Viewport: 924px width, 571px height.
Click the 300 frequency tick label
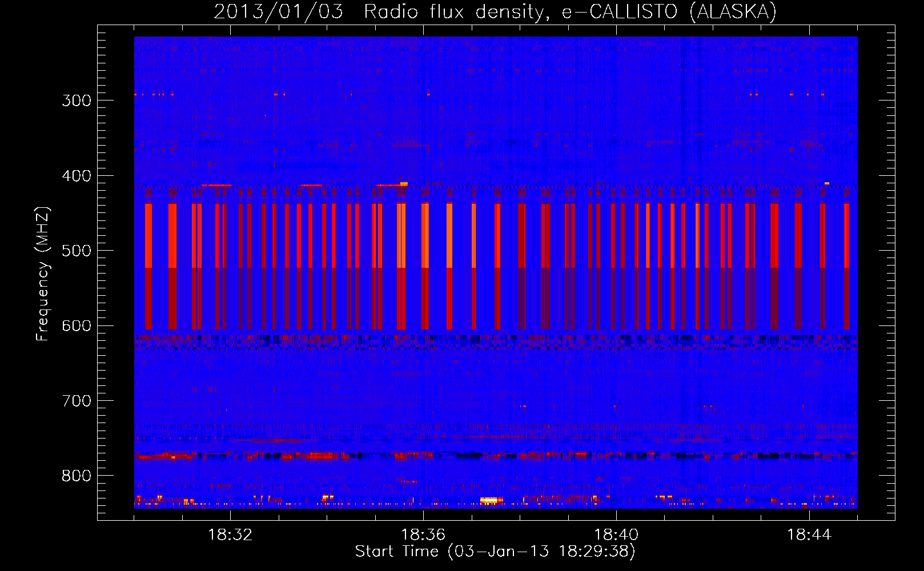(x=77, y=100)
